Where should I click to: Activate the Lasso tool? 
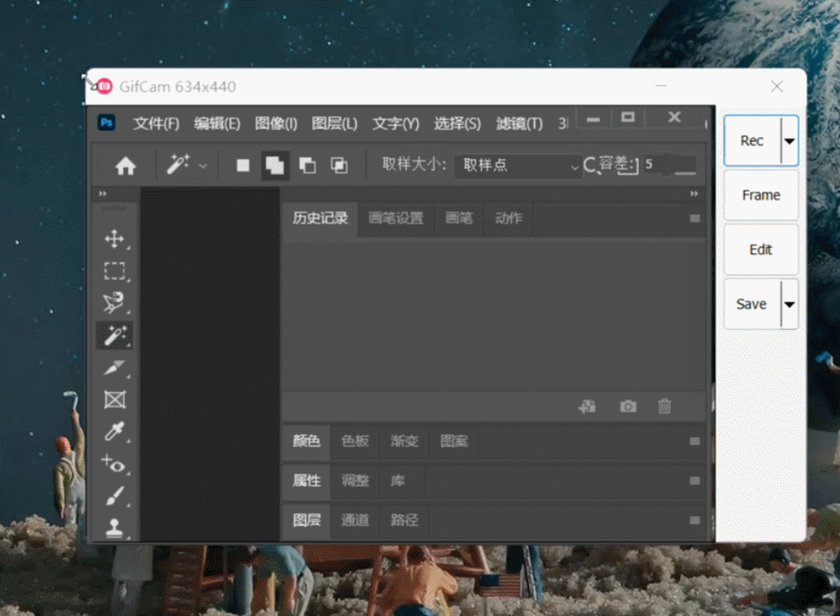tap(114, 303)
